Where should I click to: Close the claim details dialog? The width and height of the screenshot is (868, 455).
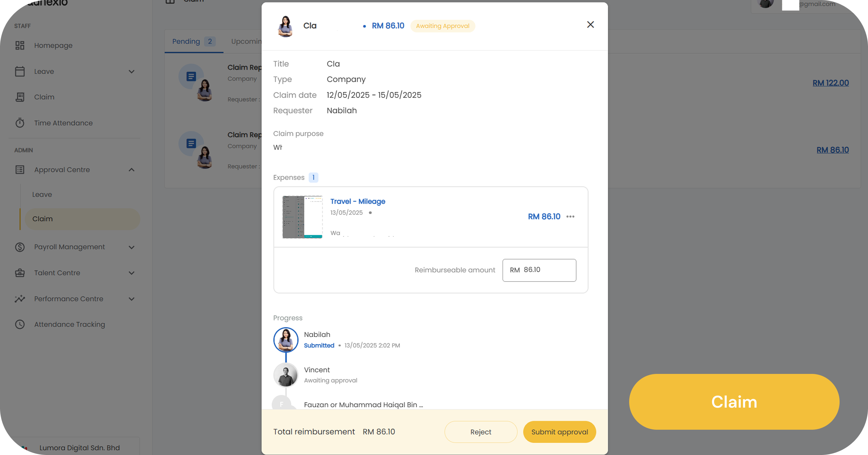pos(590,25)
